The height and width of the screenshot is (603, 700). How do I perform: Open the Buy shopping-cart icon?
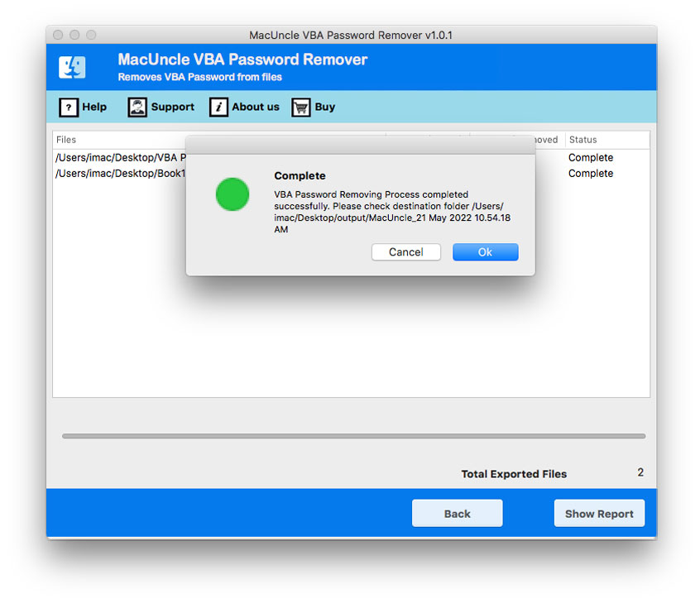coord(300,108)
